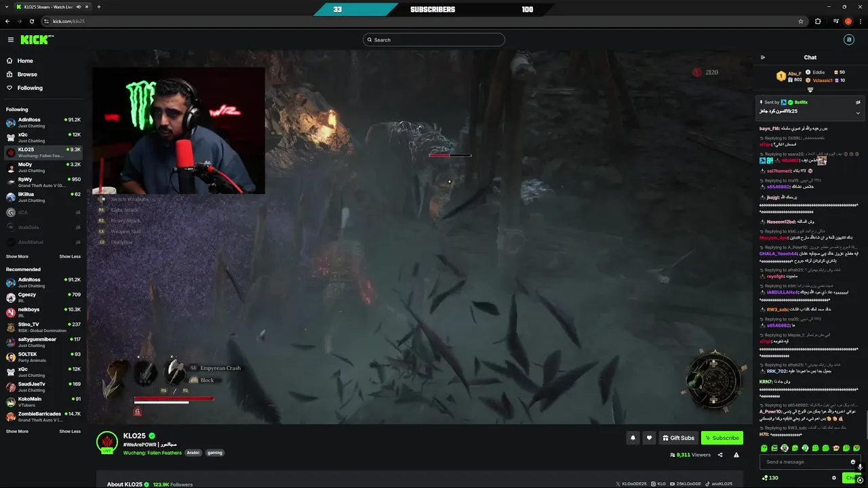The height and width of the screenshot is (488, 868).
Task: Open MoDy channel in Following list
Action: (x=43, y=167)
